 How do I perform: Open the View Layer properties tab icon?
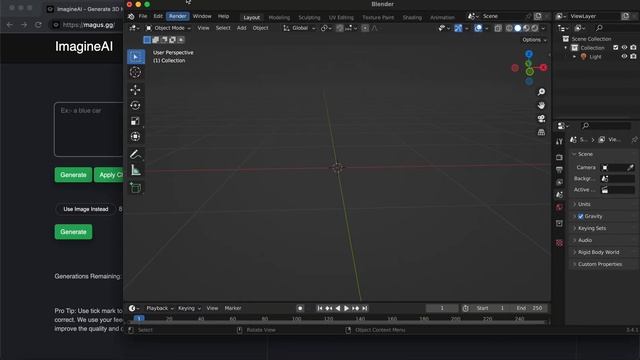(x=559, y=182)
